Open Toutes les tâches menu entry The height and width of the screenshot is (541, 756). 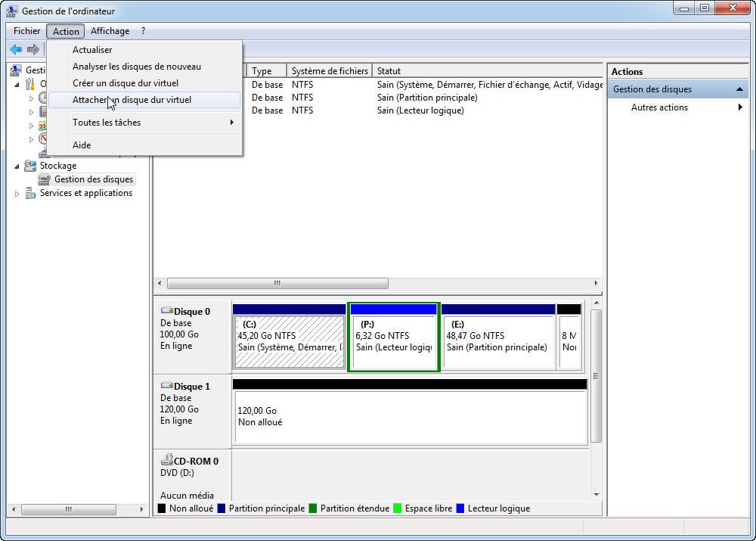[x=144, y=123]
